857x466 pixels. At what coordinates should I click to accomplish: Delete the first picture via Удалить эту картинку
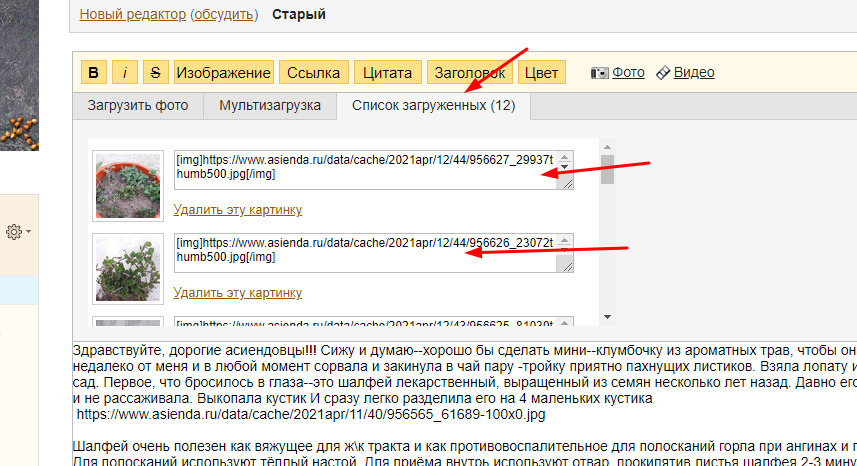[x=238, y=210]
